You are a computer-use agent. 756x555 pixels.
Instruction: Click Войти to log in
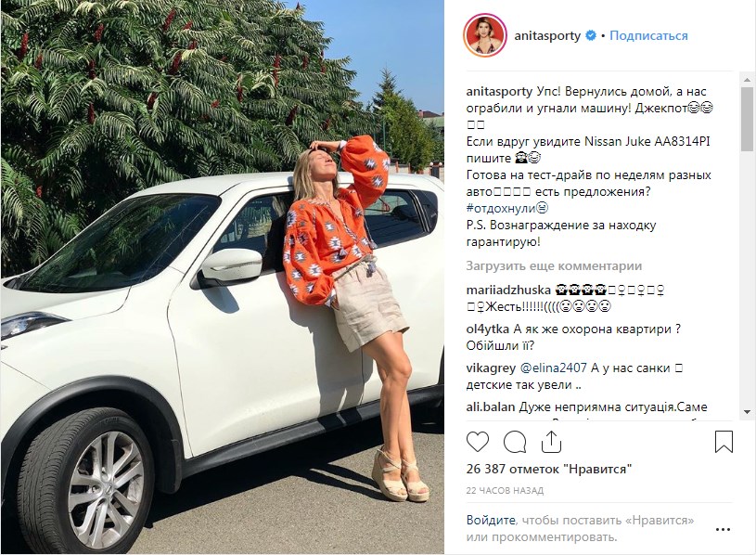pyautogui.click(x=491, y=521)
